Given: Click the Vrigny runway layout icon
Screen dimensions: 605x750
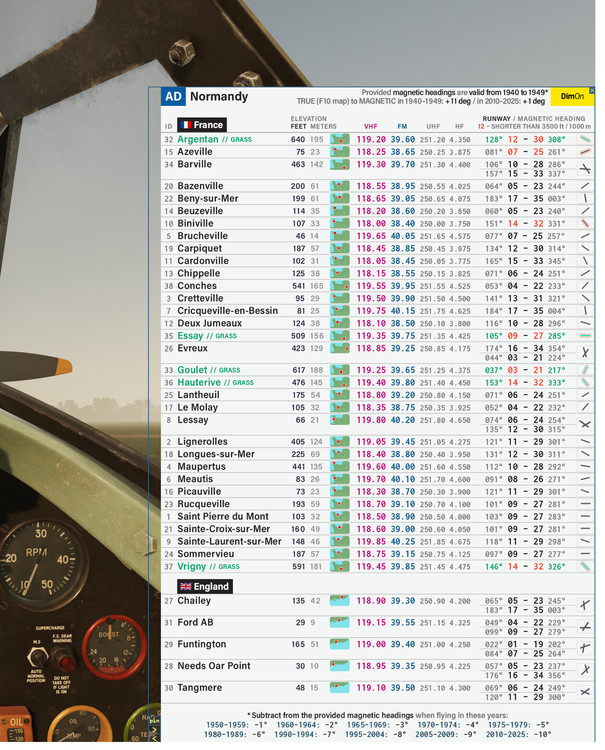Looking at the screenshot, I should click(x=585, y=567).
